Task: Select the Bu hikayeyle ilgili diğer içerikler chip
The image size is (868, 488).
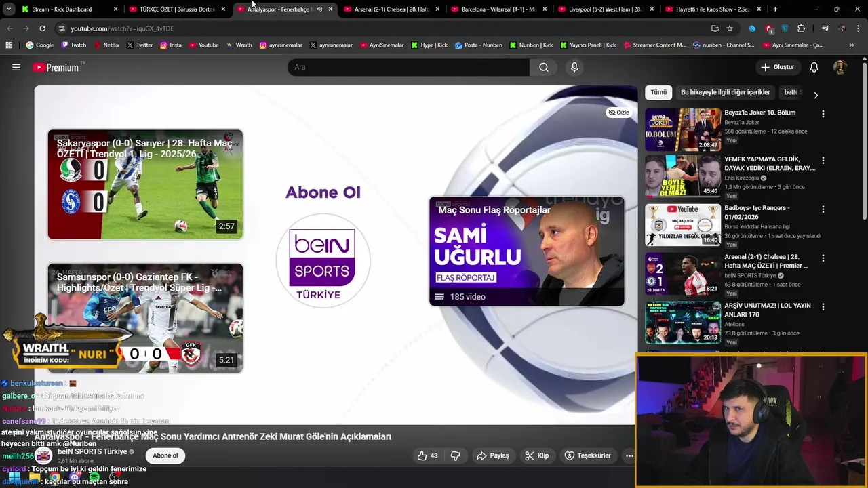Action: tap(726, 92)
